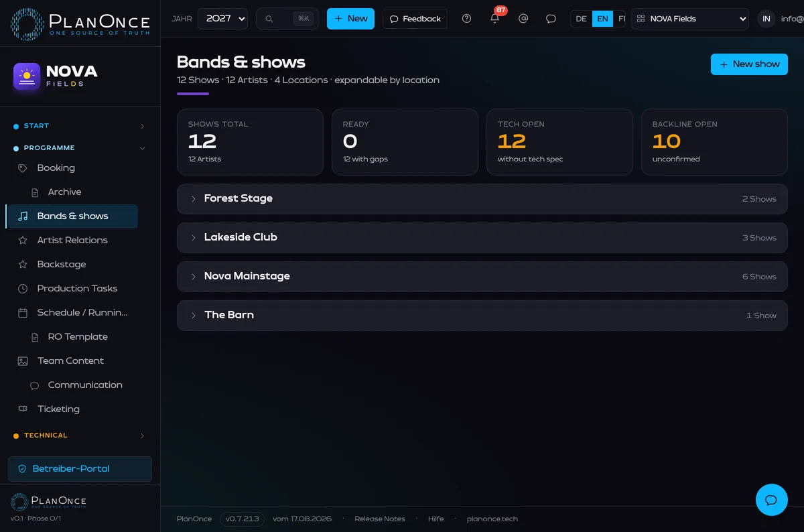Open Backstage in the sidebar
The image size is (804, 532).
point(72,265)
